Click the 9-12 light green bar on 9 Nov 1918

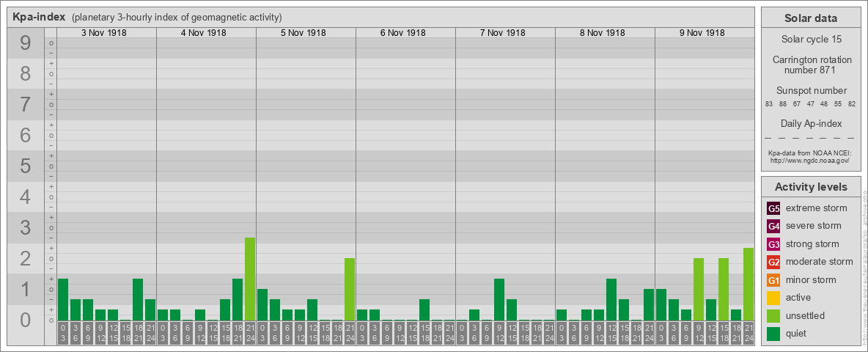coord(698,290)
